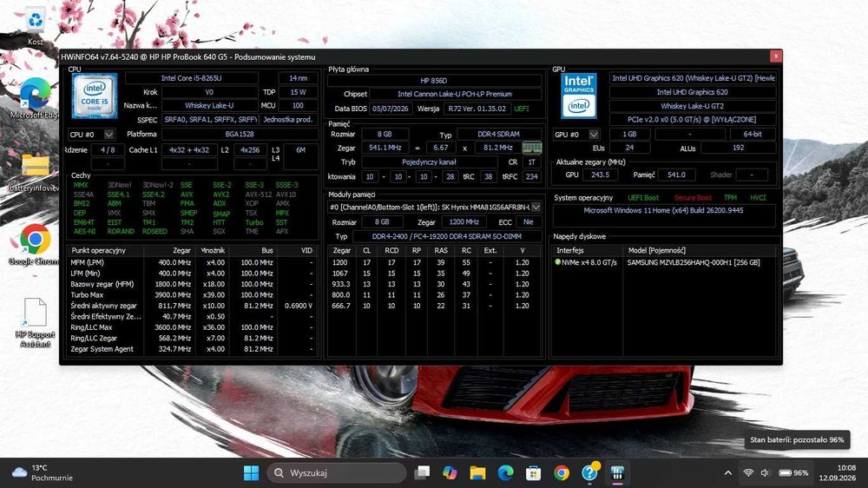Click the green memory module icon
The height and width of the screenshot is (488, 868).
(531, 148)
